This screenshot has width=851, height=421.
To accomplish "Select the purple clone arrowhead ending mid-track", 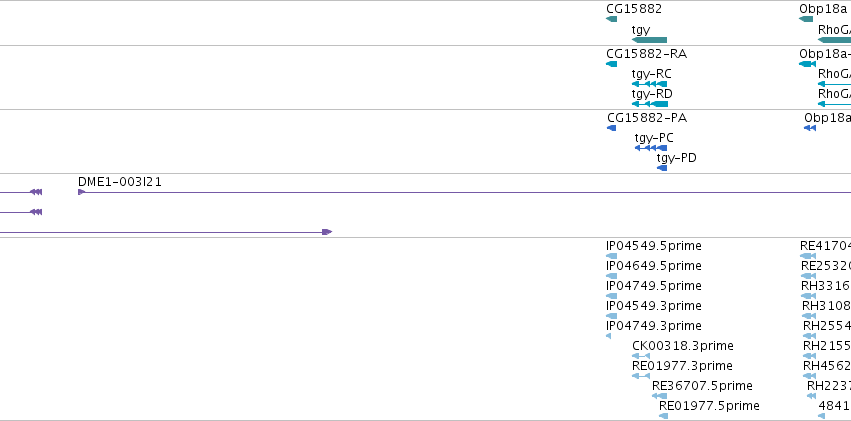I will (x=327, y=232).
